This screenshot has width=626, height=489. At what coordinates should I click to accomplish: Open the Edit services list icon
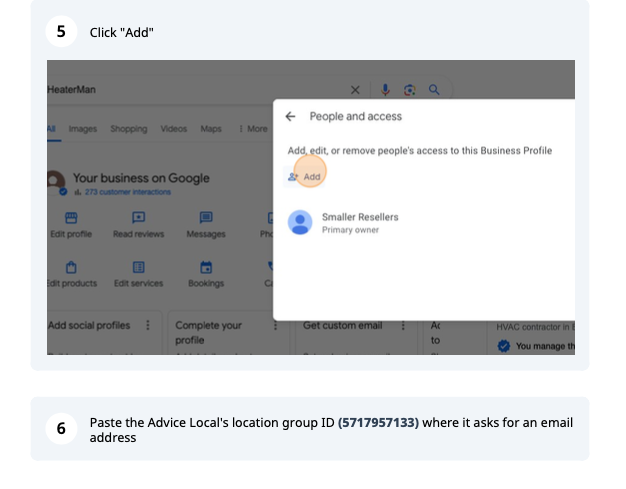[x=139, y=267]
